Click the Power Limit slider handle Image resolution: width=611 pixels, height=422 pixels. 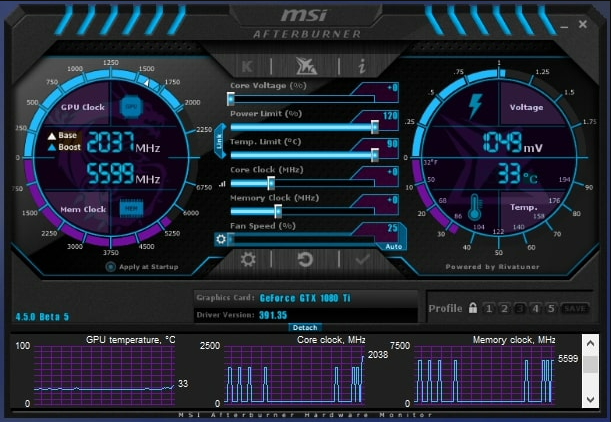coord(374,127)
